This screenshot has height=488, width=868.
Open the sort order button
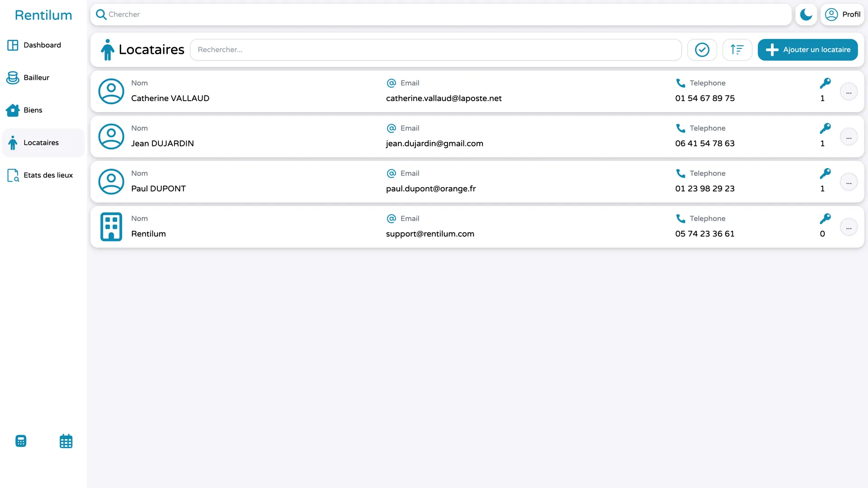(737, 50)
